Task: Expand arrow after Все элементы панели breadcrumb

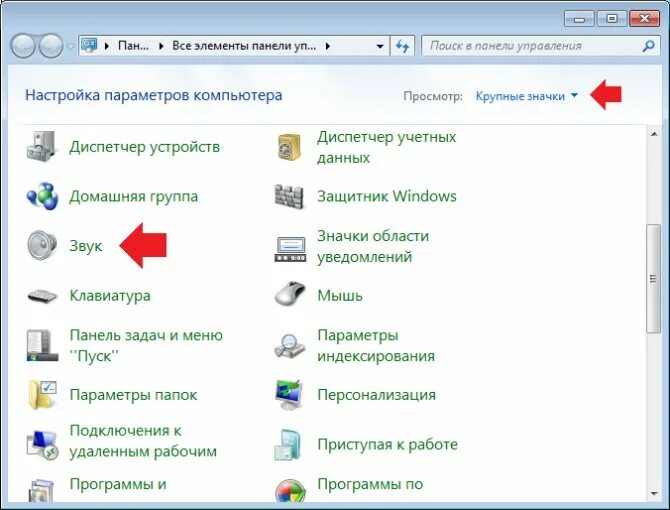Action: click(327, 46)
